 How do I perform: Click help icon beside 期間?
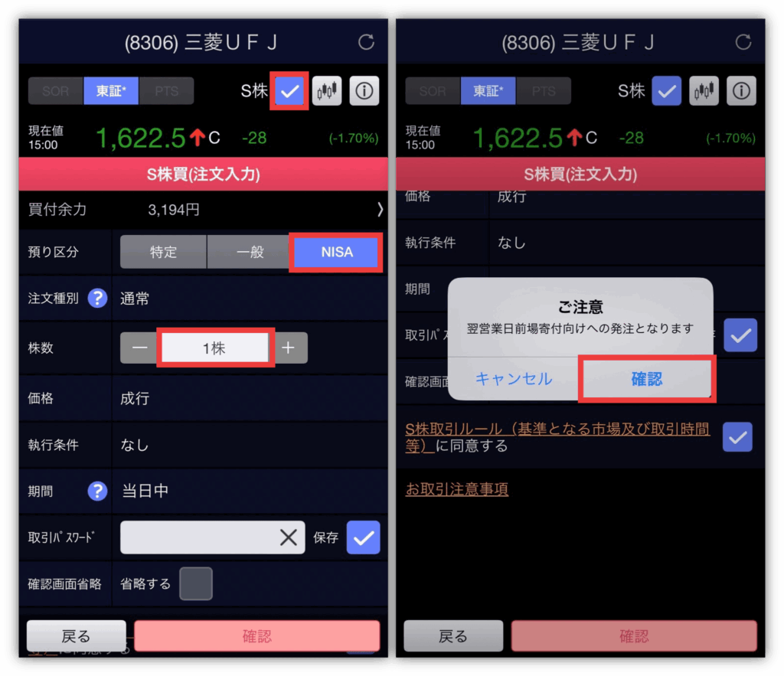[x=97, y=491]
